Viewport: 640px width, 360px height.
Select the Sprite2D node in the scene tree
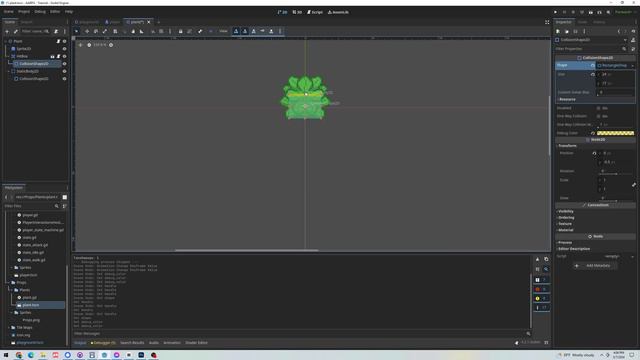point(23,49)
